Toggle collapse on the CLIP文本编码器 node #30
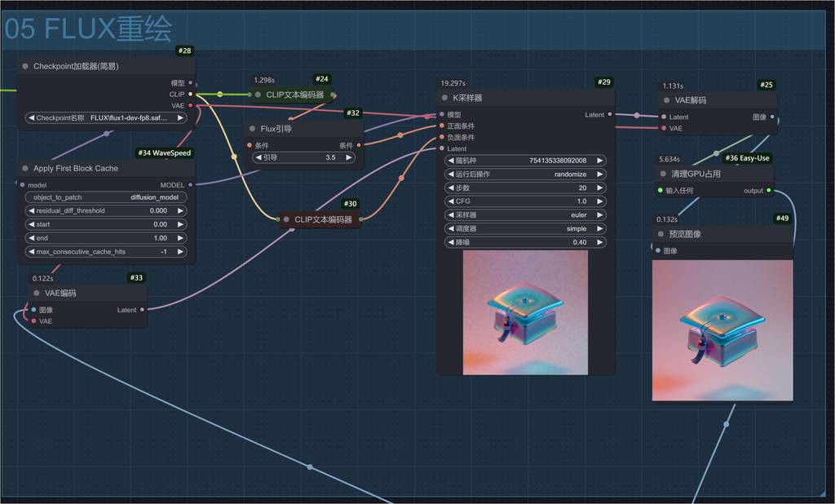This screenshot has height=504, width=835. click(286, 219)
